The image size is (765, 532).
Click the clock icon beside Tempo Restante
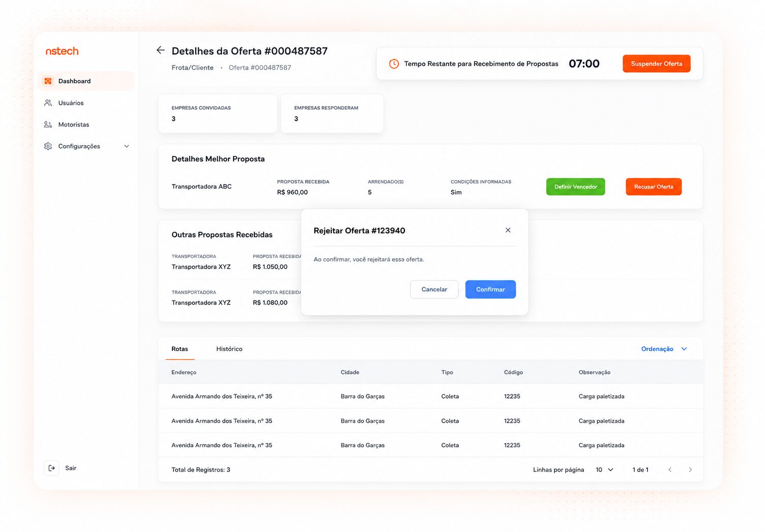coord(394,64)
